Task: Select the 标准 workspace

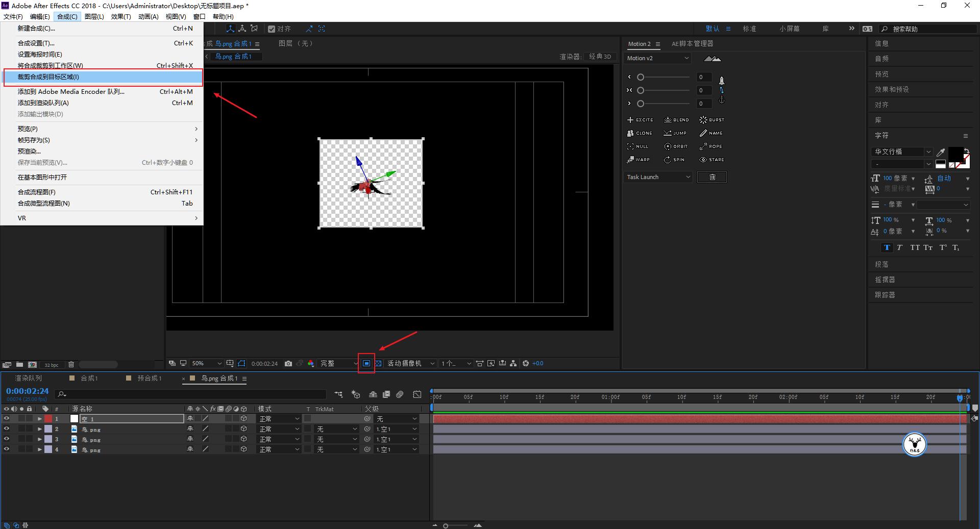Action: (x=749, y=29)
